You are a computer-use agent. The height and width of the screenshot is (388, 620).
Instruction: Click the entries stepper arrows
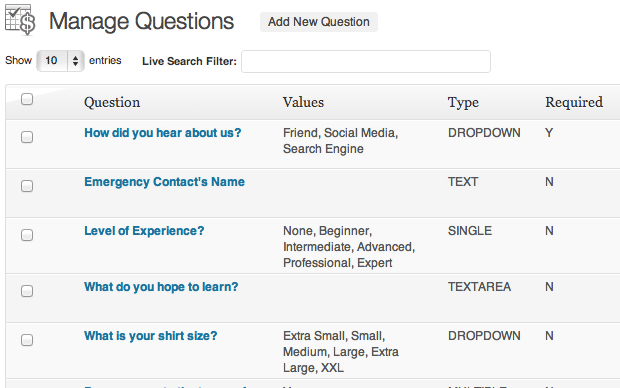75,61
